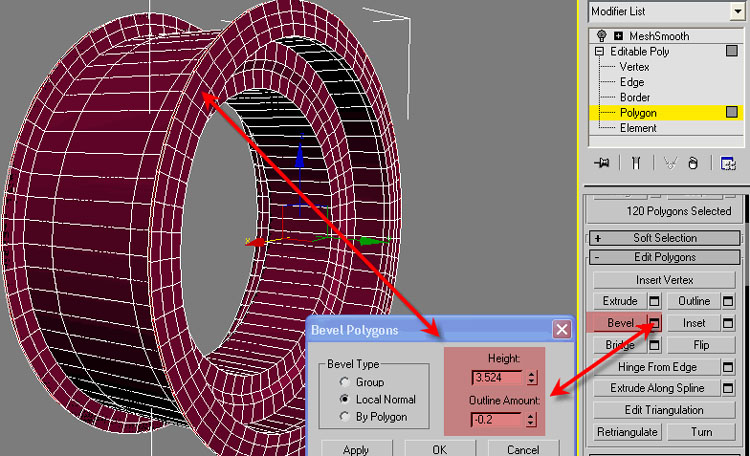Toggle MeshSmooth lightbulb visibility
Screen dimensions: 750x456
(601, 35)
